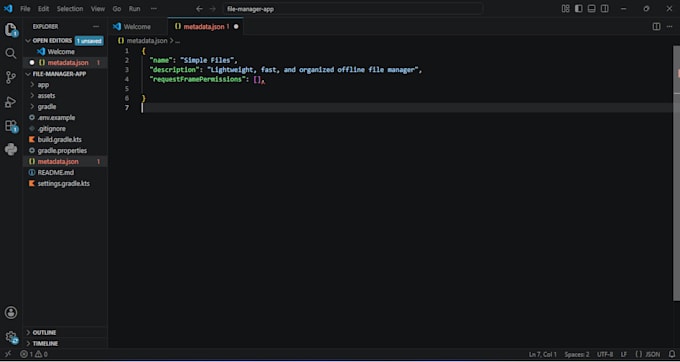Click line number 5 in gutter

(127, 89)
